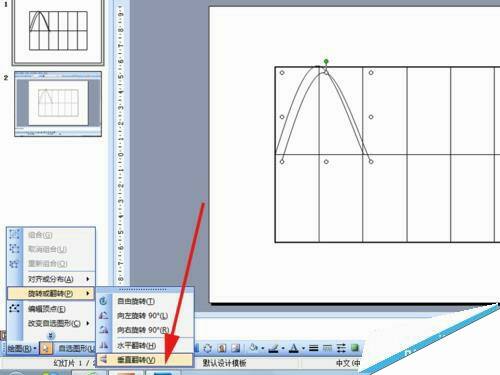Apply line color pen tool

(x=274, y=348)
